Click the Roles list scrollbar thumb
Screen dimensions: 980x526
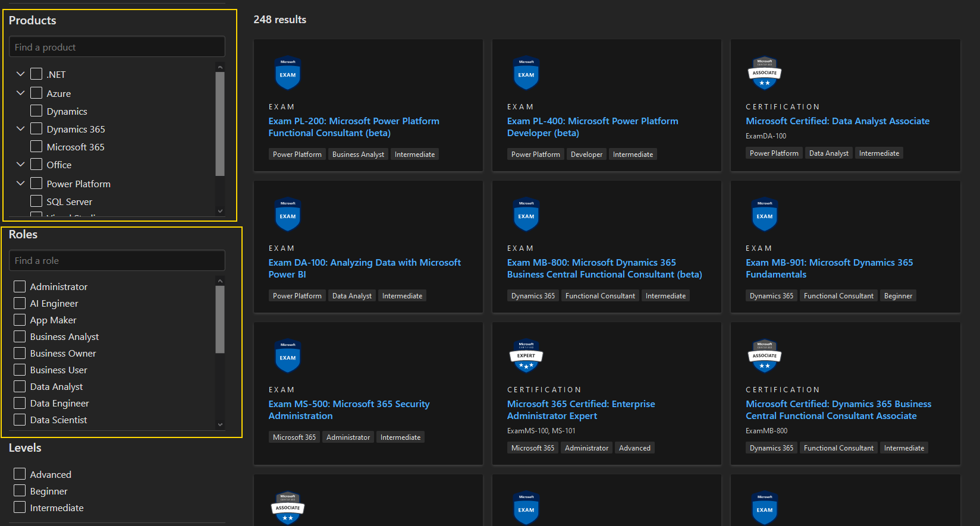click(x=220, y=320)
